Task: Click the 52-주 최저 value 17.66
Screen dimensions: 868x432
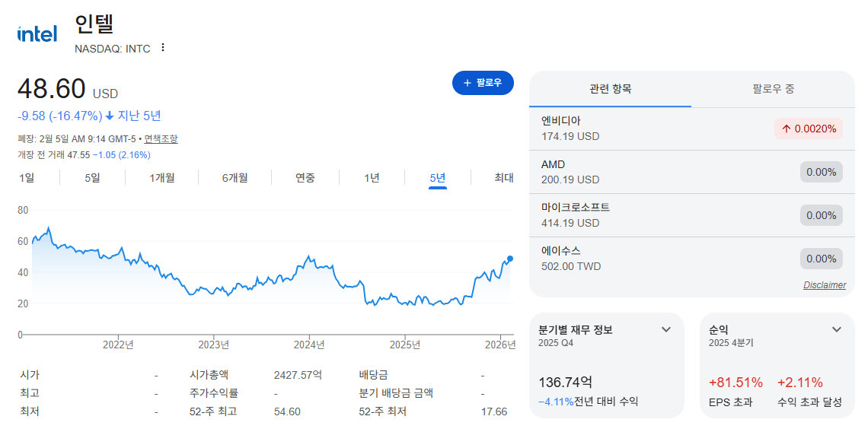Action: (x=494, y=411)
